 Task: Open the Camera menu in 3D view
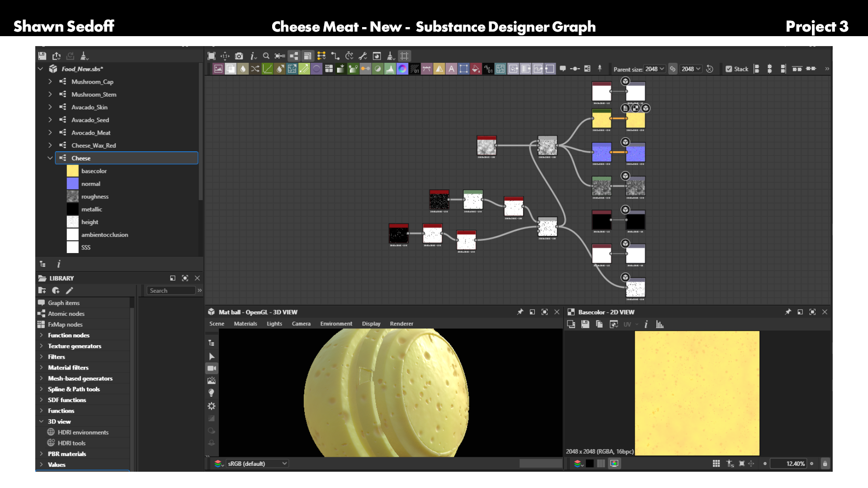(x=301, y=324)
